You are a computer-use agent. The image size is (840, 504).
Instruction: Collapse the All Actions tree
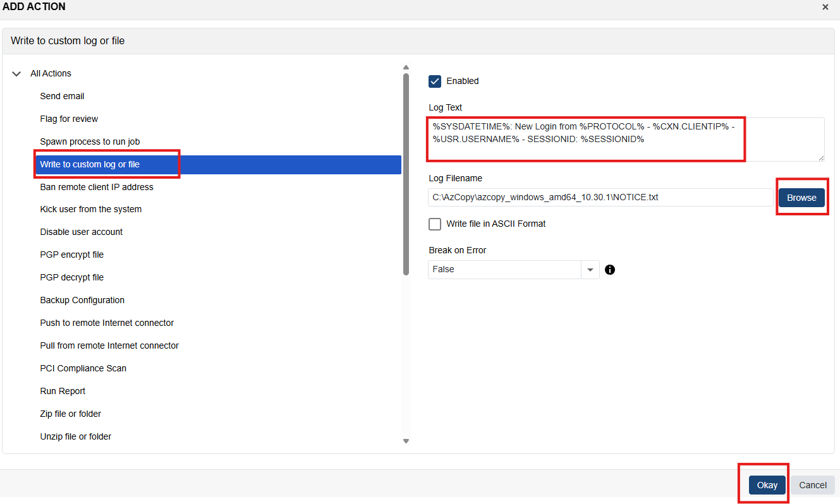16,74
